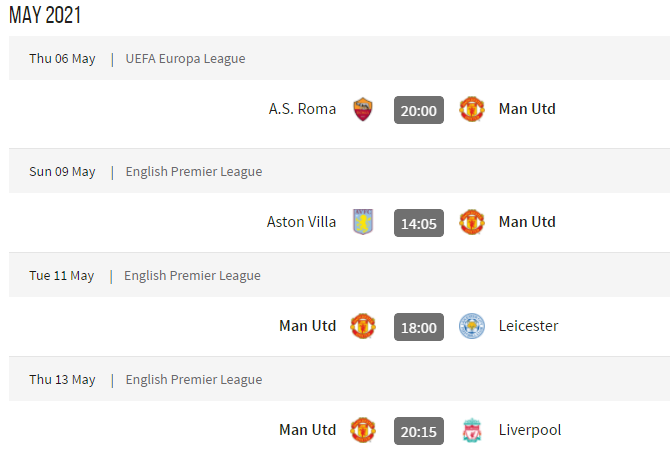Click the Aston Villa club crest

click(x=363, y=222)
